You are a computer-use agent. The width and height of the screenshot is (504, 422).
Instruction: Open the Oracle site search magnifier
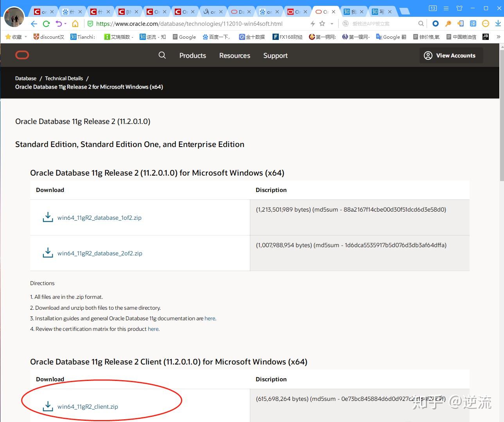click(162, 56)
